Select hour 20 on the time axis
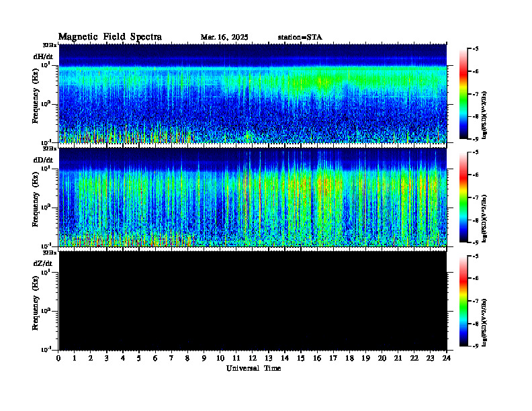The image size is (532, 411). [x=382, y=359]
